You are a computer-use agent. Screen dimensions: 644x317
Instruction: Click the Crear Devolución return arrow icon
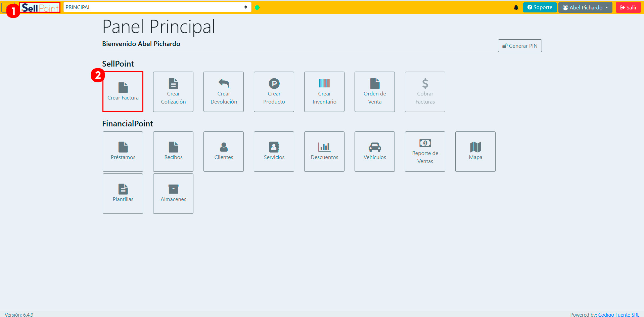pos(224,83)
